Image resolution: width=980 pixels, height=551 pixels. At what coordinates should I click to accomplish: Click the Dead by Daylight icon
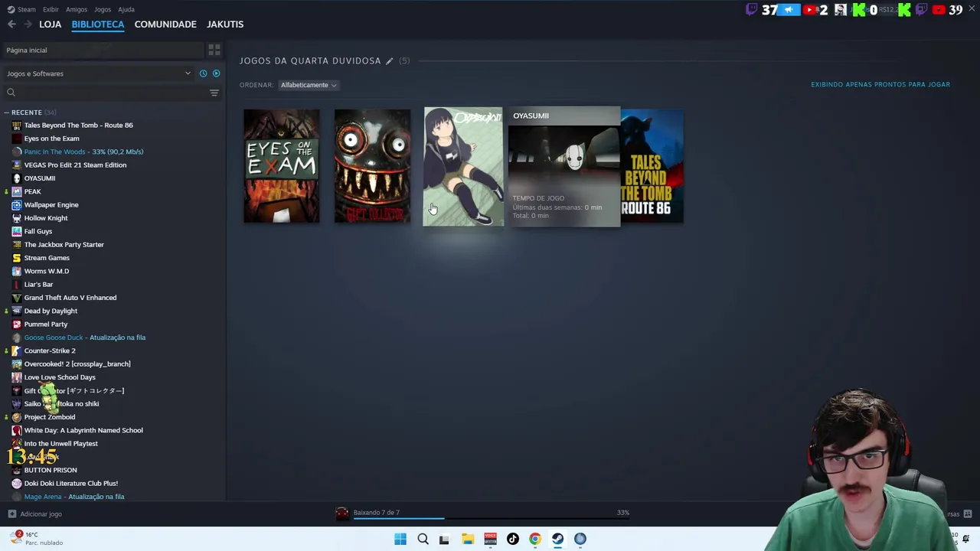(17, 311)
